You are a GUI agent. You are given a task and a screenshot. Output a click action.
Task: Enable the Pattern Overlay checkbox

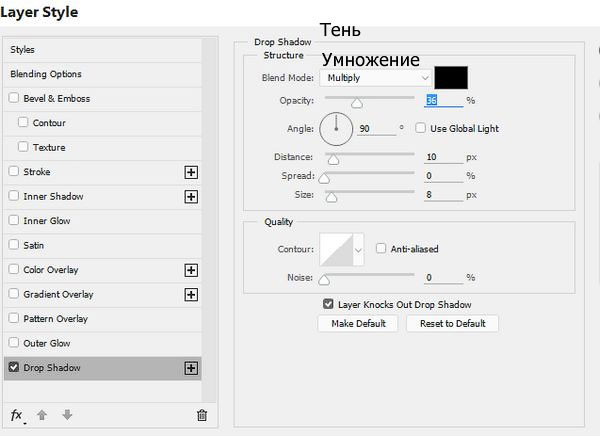point(14,318)
